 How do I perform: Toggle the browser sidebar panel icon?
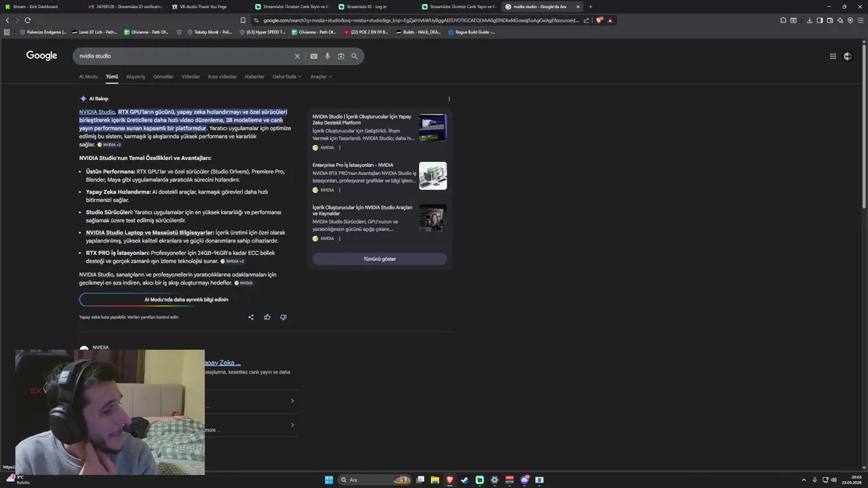(820, 20)
